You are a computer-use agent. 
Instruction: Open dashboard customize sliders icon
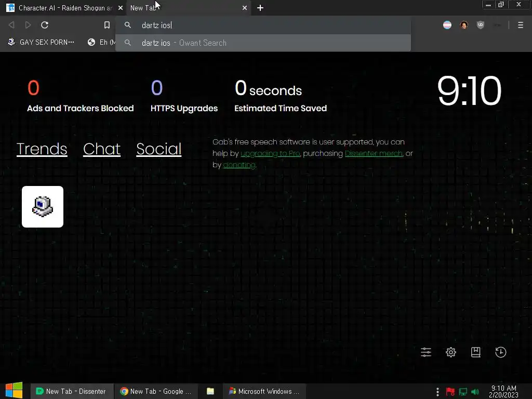426,352
